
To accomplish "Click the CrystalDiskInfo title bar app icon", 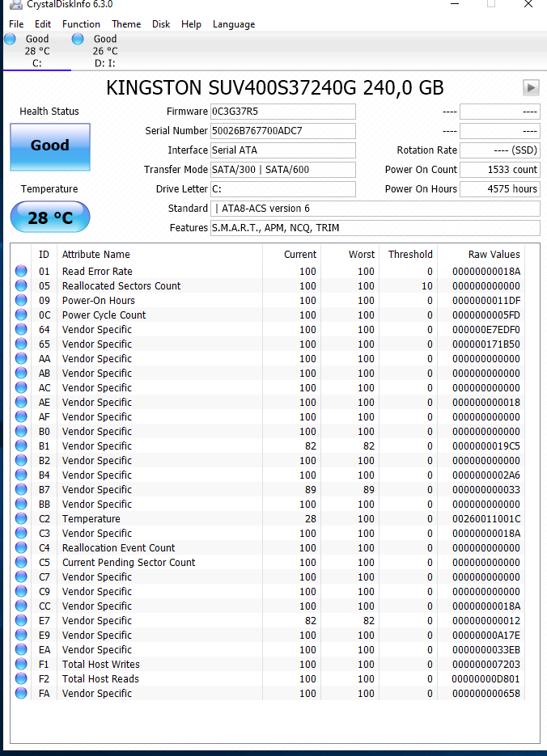I will (16, 4).
